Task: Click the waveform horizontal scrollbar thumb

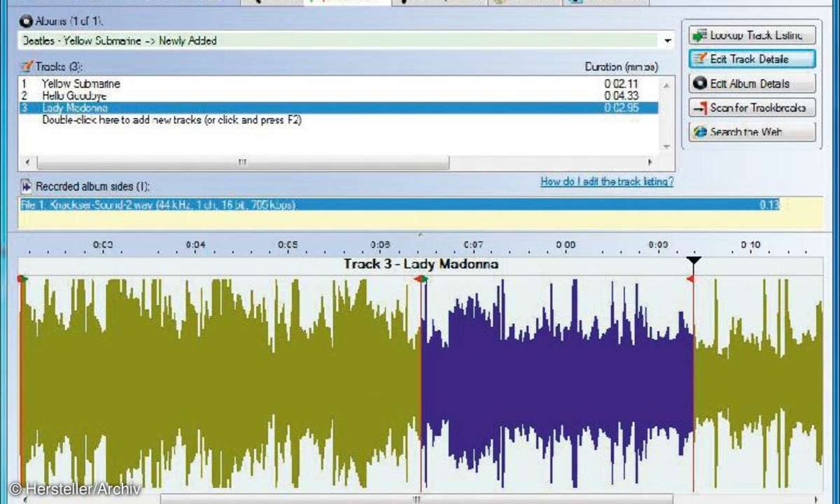Action: point(417,499)
